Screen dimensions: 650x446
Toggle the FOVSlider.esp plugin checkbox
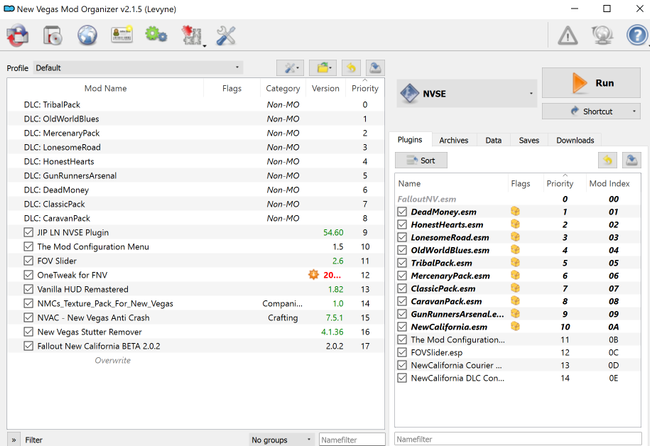tap(402, 352)
